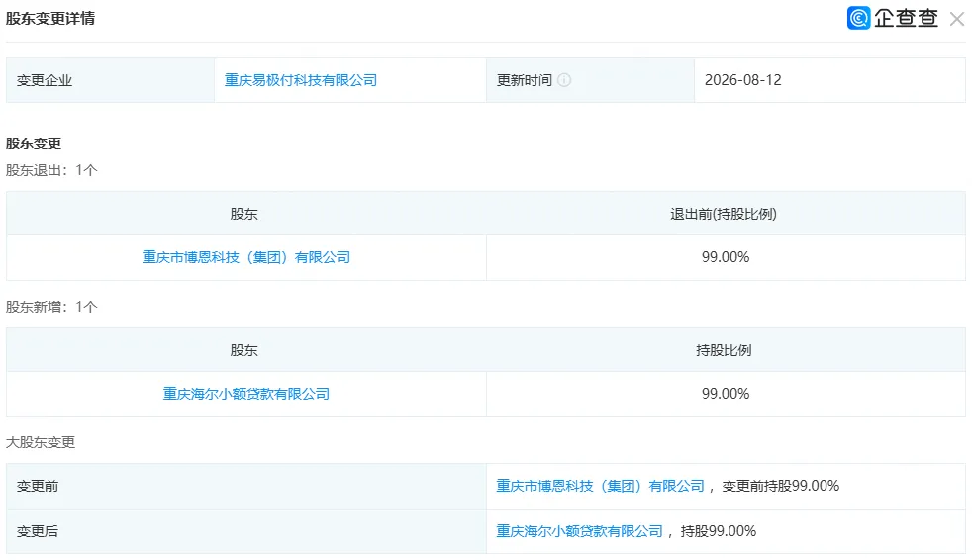Click the 股东退出：1个 label
972x560 pixels.
click(51, 170)
